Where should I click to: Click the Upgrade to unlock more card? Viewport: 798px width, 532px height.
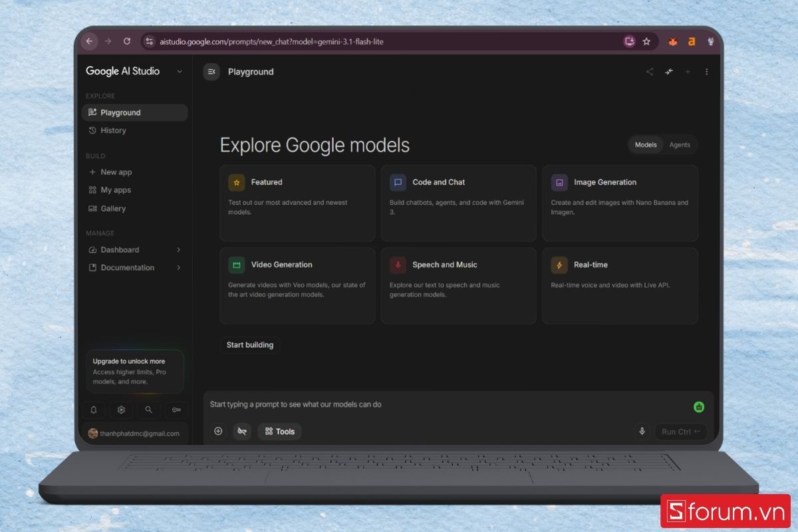[135, 372]
